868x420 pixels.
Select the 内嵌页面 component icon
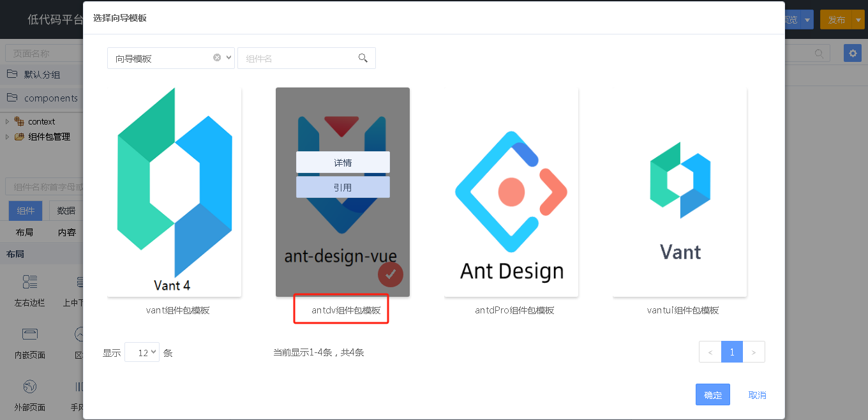(30, 334)
